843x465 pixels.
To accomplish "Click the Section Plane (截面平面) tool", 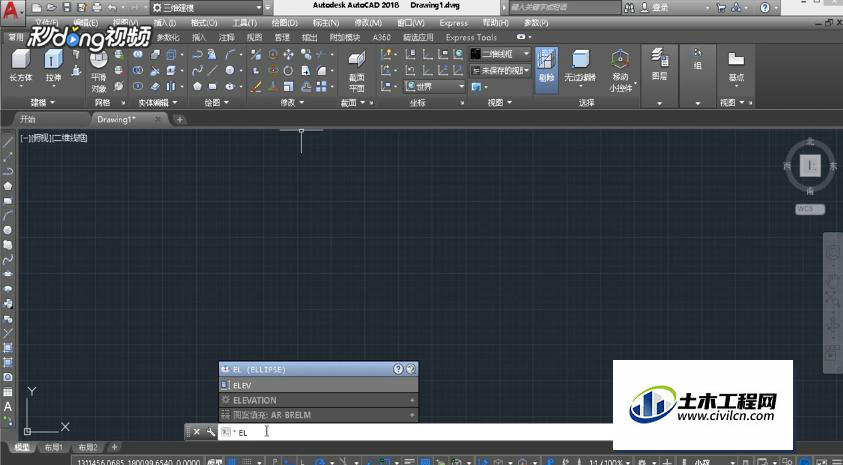I will coord(356,71).
